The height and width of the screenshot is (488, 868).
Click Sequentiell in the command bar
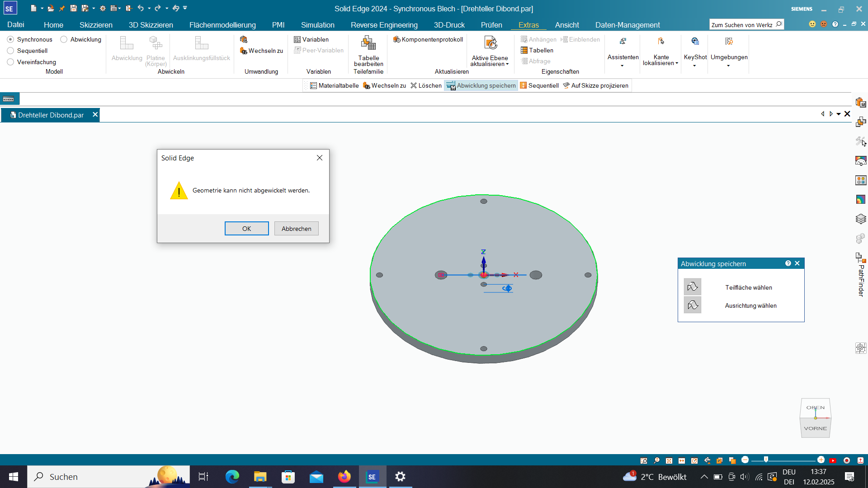(539, 85)
